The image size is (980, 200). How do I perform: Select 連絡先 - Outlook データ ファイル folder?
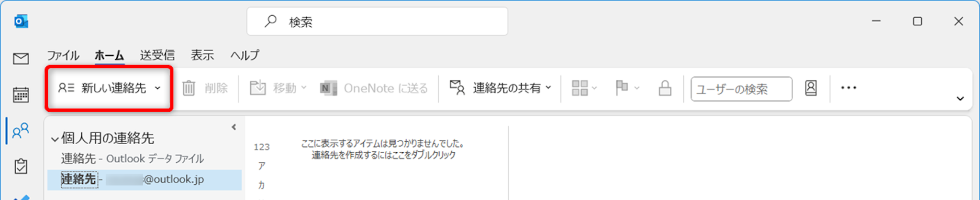click(133, 158)
